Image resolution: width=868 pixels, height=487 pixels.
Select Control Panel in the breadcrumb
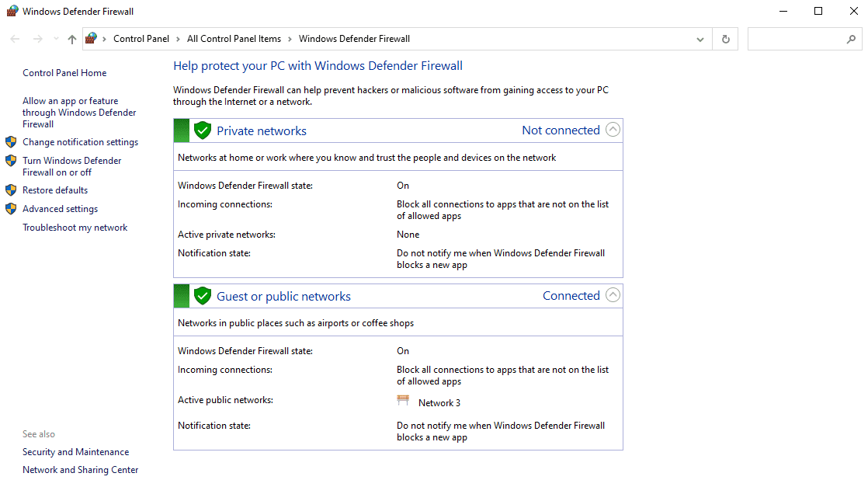pyautogui.click(x=141, y=39)
